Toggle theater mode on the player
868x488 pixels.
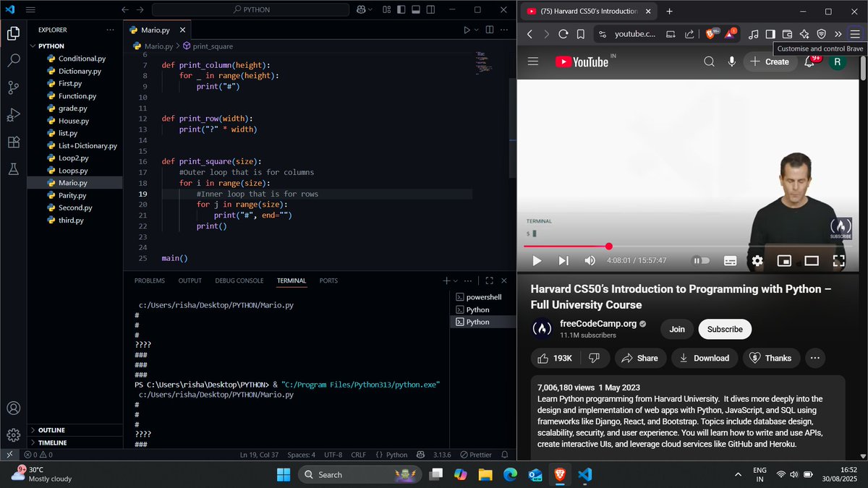[812, 260]
